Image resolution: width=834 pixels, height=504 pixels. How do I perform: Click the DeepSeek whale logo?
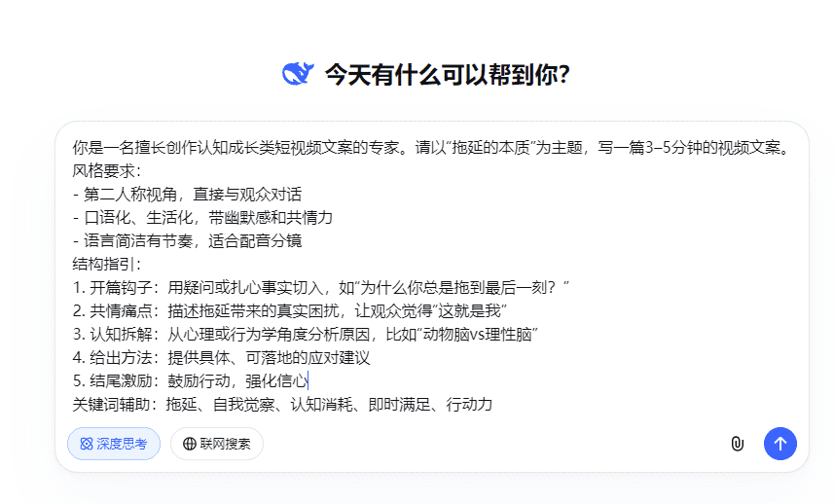pos(298,74)
